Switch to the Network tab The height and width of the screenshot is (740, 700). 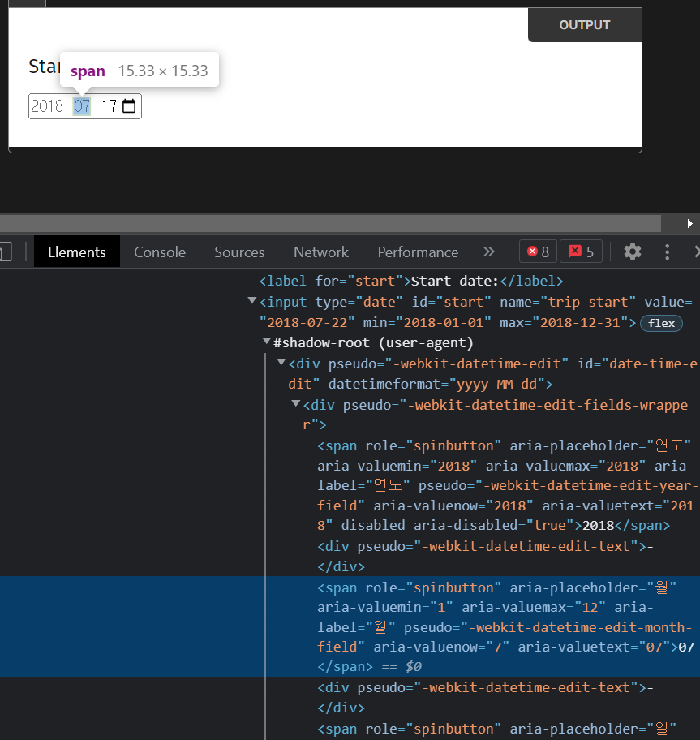click(x=321, y=252)
